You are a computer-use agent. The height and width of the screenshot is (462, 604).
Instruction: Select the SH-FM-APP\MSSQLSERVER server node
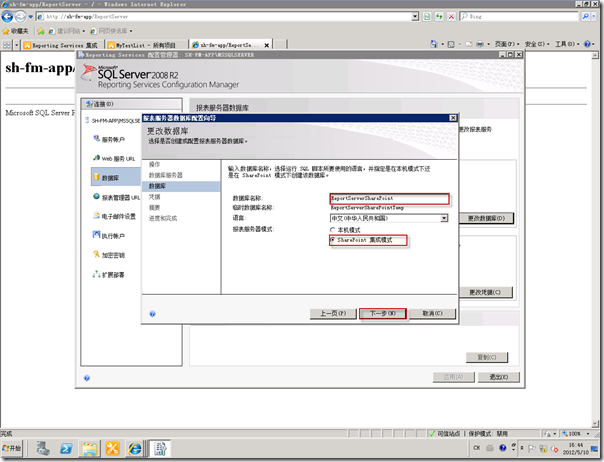click(x=113, y=121)
